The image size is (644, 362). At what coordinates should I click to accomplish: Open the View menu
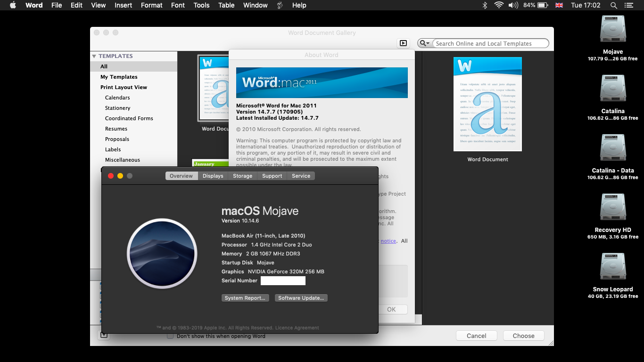click(x=98, y=5)
